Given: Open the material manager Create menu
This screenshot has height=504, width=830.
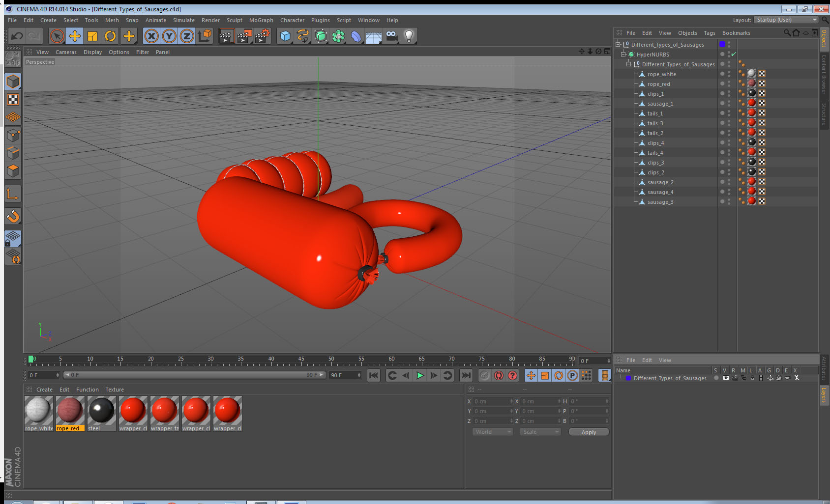Looking at the screenshot, I should pyautogui.click(x=44, y=390).
